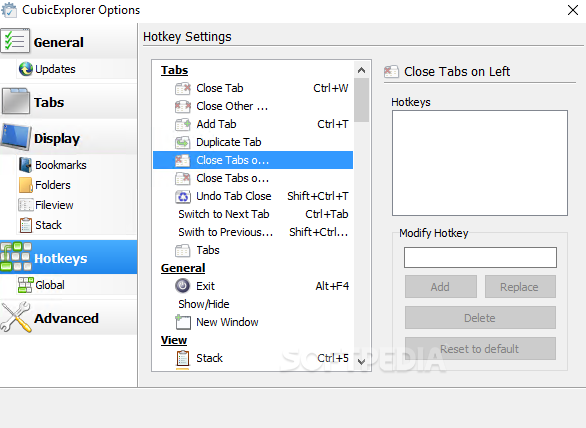Click the View group header in list

pos(174,340)
